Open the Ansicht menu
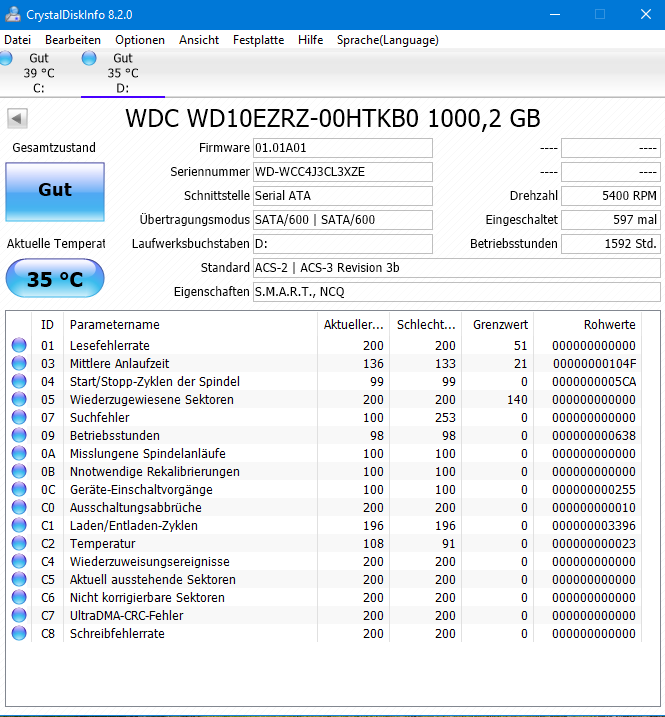The width and height of the screenshot is (665, 717). click(199, 40)
